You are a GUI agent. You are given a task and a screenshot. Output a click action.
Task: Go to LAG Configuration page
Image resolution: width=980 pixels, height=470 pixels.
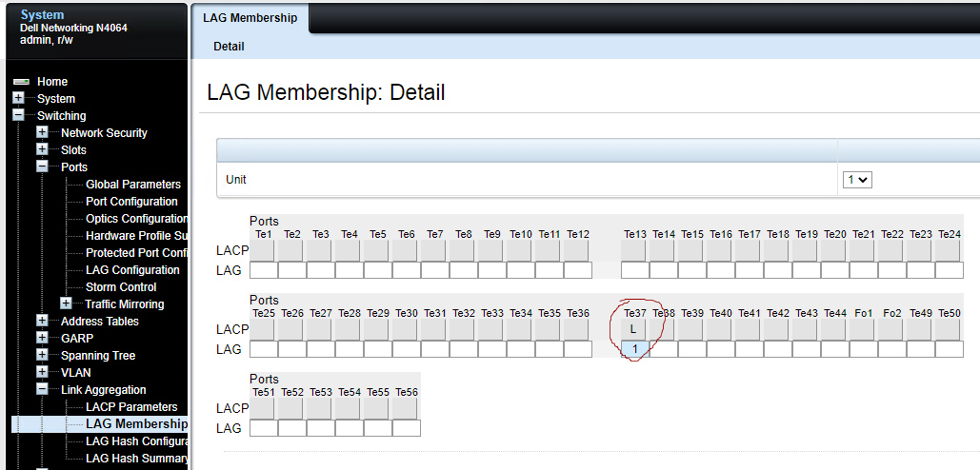[x=132, y=269]
